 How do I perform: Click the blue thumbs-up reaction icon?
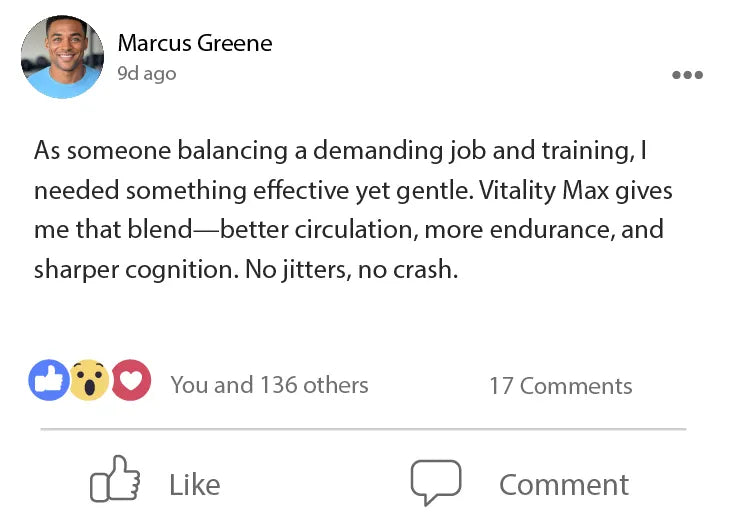pos(49,380)
